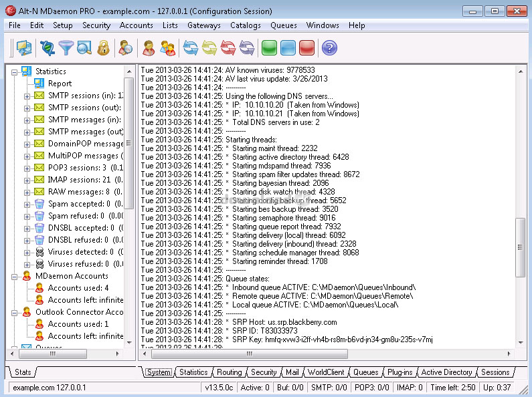Click the gold padlock security icon
The width and height of the screenshot is (532, 397).
[103, 47]
